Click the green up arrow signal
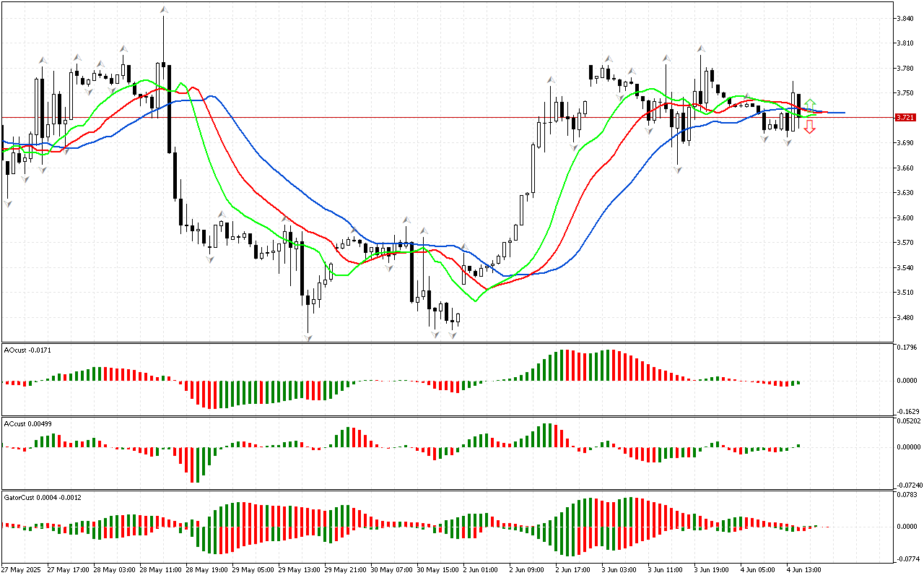 point(810,105)
